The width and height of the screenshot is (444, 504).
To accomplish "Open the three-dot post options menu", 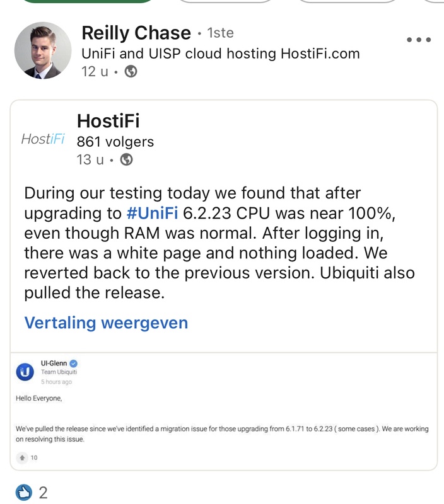I will click(x=418, y=40).
